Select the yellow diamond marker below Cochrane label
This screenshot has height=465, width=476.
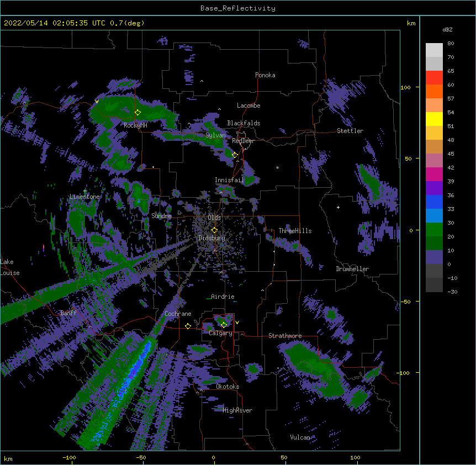click(x=188, y=326)
